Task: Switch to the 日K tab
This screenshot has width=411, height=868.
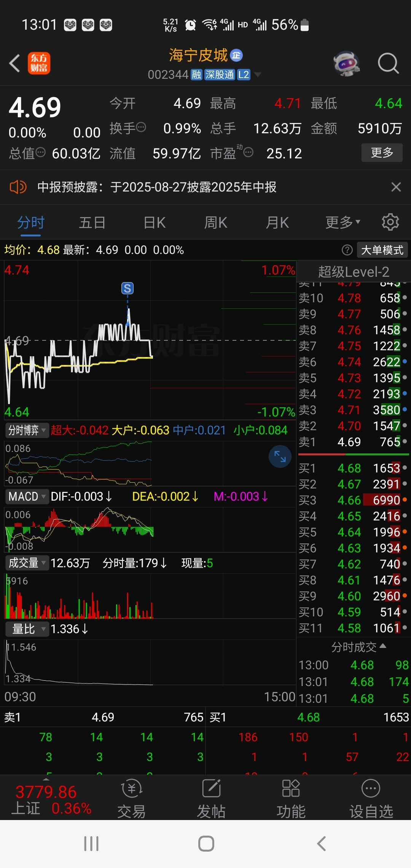Action: pos(155,222)
